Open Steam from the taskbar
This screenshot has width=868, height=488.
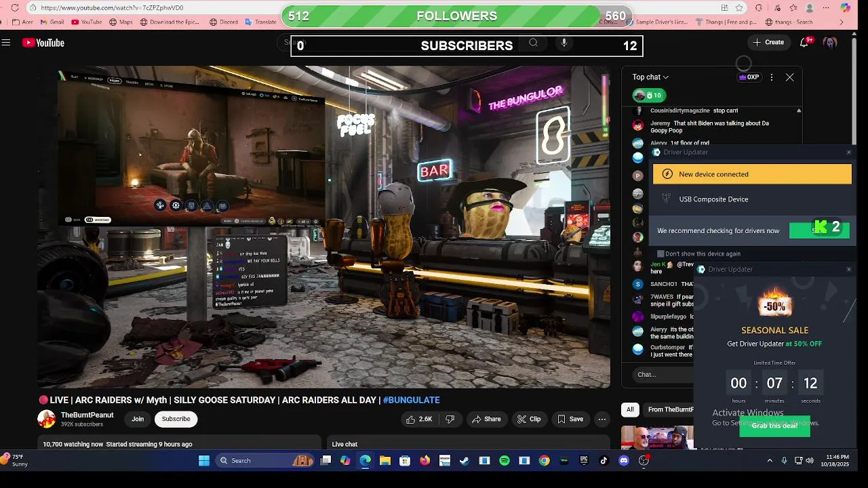(465, 461)
